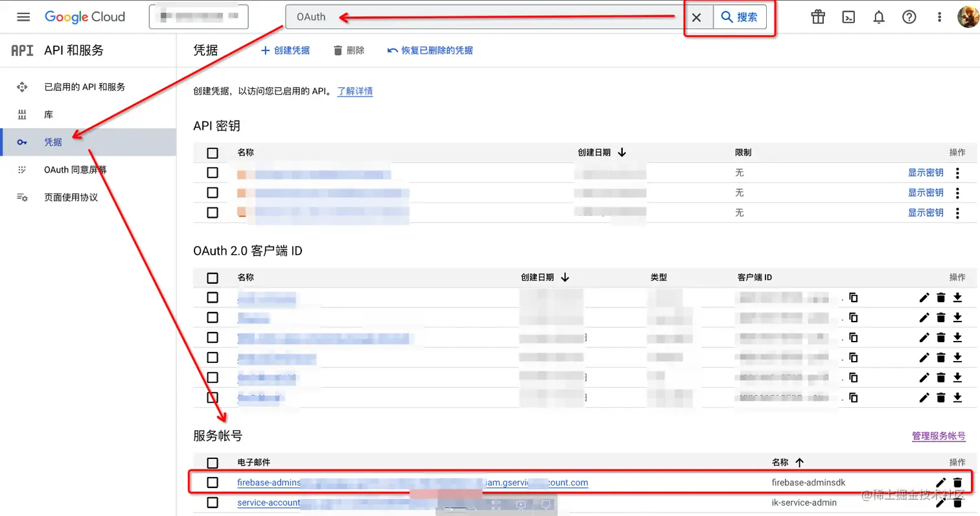This screenshot has height=516, width=980.
Task: Select 凭据 in the sidebar
Action: (x=88, y=142)
